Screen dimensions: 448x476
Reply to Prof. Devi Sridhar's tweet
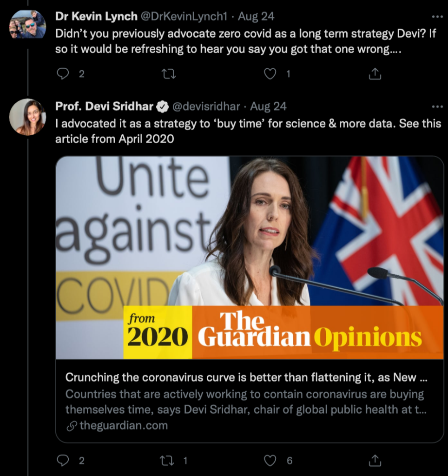point(63,461)
